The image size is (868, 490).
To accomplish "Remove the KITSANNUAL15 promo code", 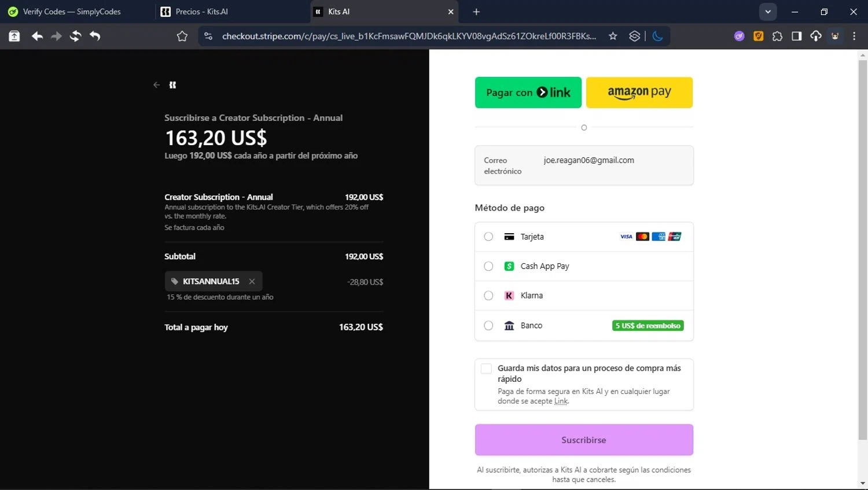I will pos(252,281).
